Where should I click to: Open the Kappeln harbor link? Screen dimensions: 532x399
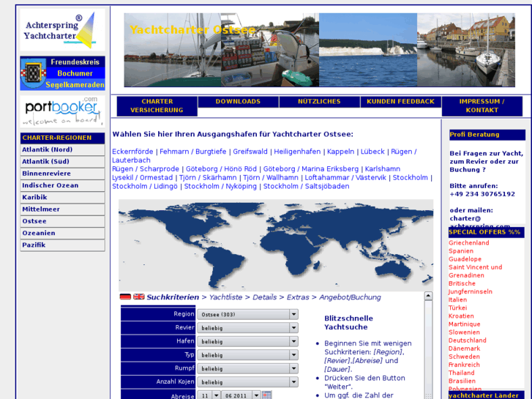point(341,152)
